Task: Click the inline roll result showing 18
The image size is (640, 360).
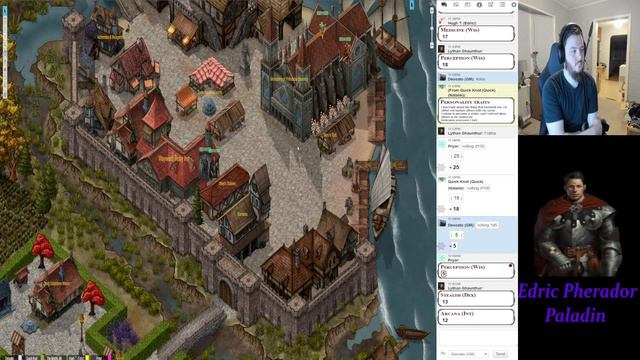Action: tap(456, 198)
